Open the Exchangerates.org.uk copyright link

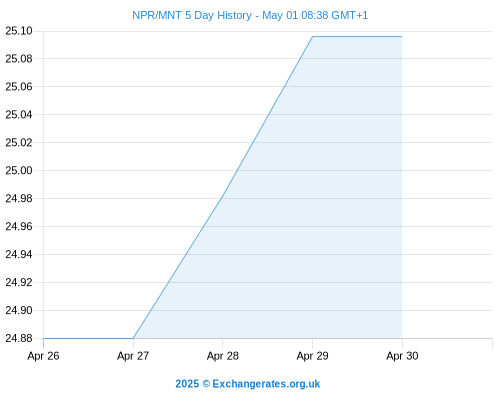248,384
